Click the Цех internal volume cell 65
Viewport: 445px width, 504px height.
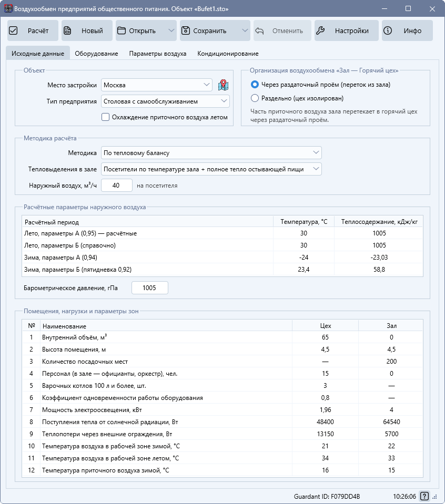325,337
